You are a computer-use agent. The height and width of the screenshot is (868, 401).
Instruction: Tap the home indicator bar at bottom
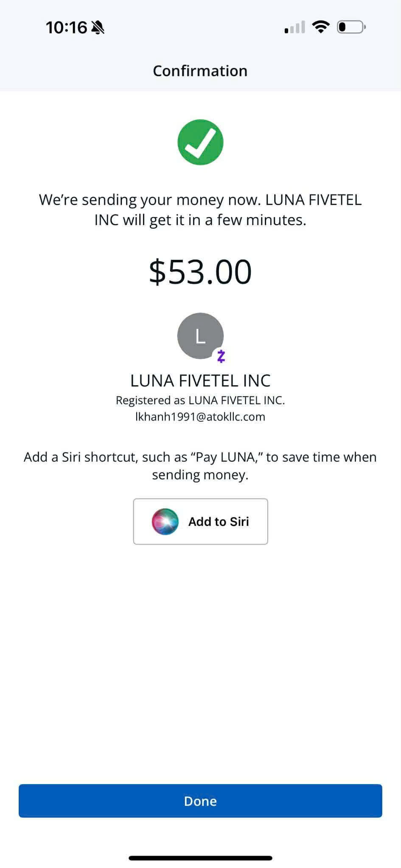200,858
